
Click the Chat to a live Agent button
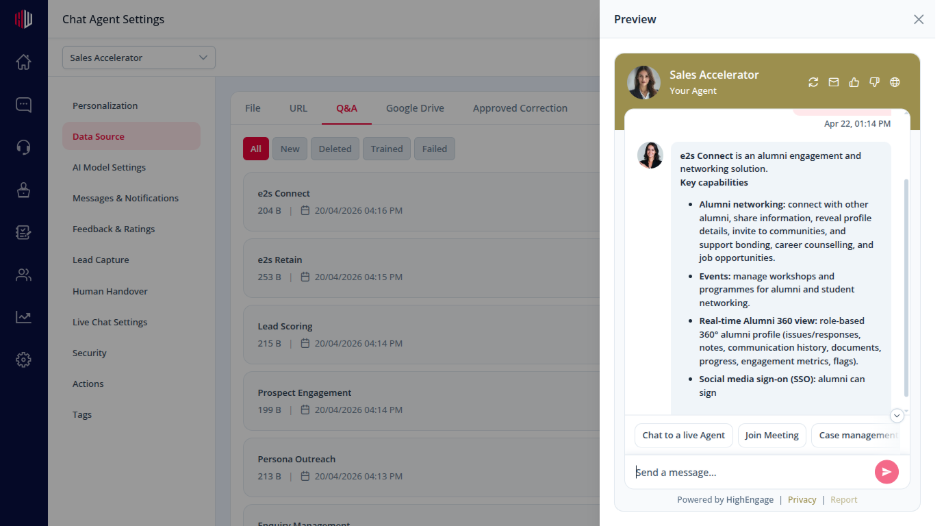click(683, 435)
